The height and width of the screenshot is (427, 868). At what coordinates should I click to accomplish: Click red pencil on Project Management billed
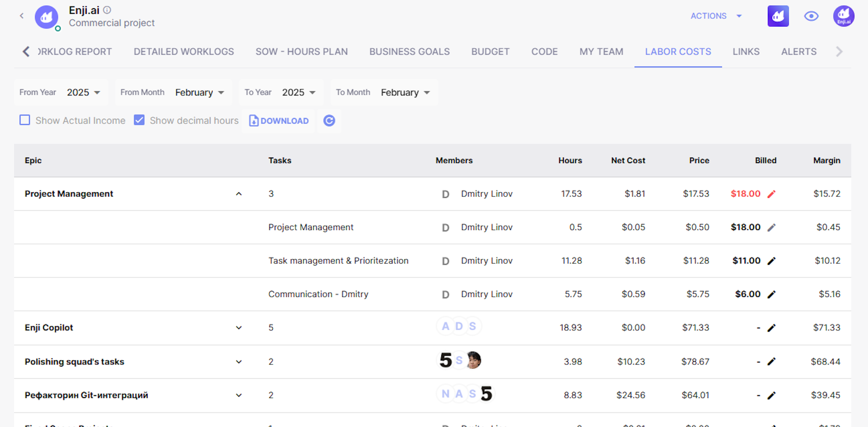[771, 194]
